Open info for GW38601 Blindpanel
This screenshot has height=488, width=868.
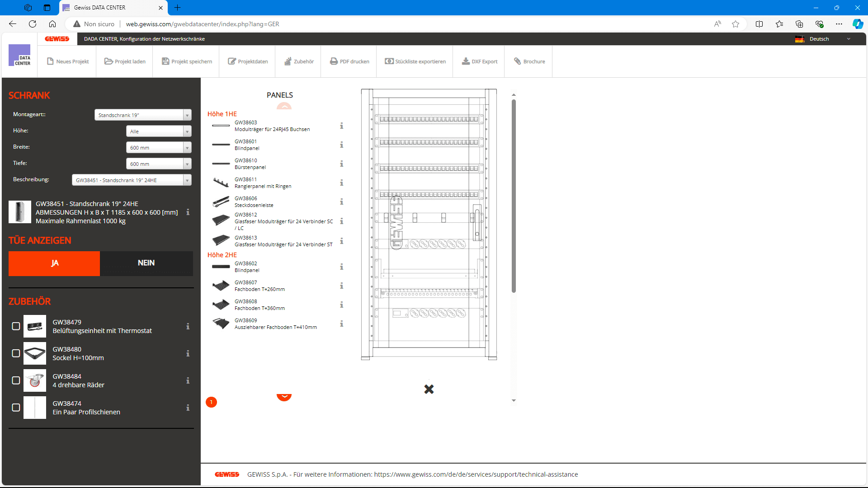click(342, 145)
